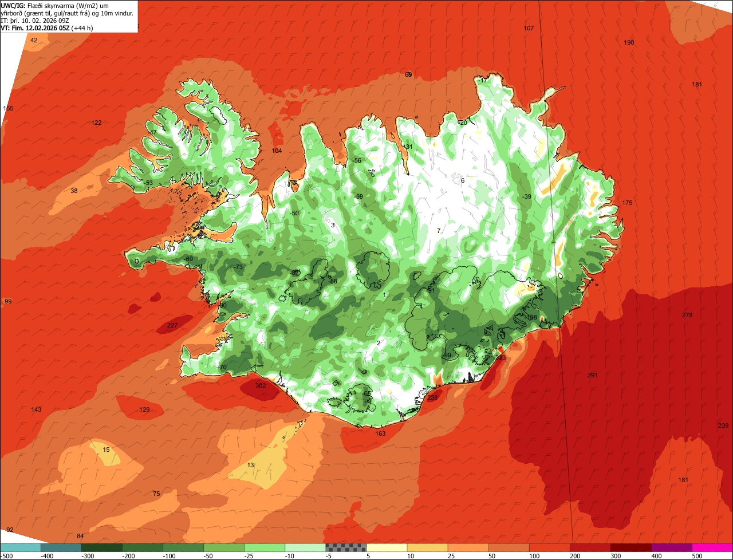Viewport: 733px width, 560px height.
Task: Click the flux value '227' in the western sea
Action: [172, 325]
